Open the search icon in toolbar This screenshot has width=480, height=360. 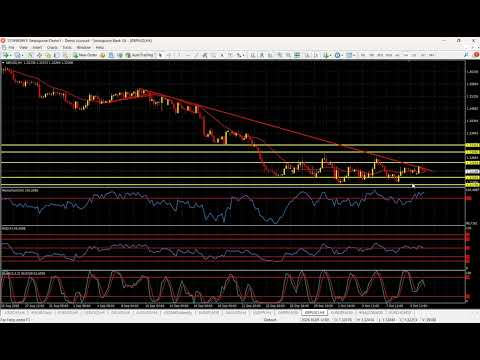coord(466,55)
